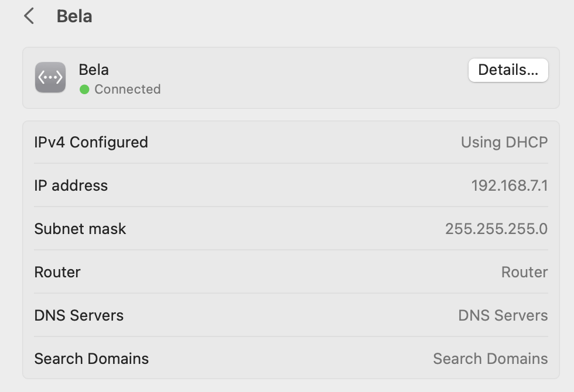Click the Subnet mask row label

tap(80, 229)
